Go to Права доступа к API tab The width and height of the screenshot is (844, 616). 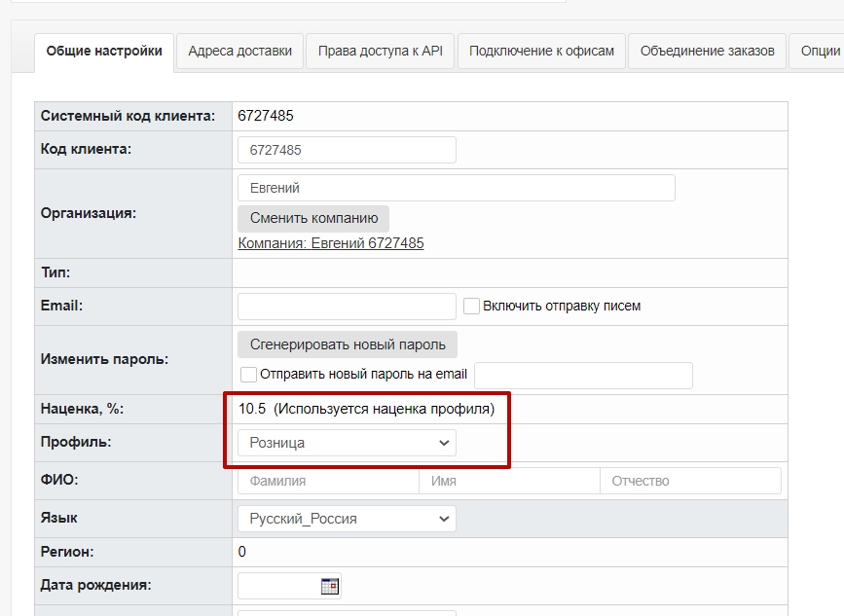click(x=380, y=52)
